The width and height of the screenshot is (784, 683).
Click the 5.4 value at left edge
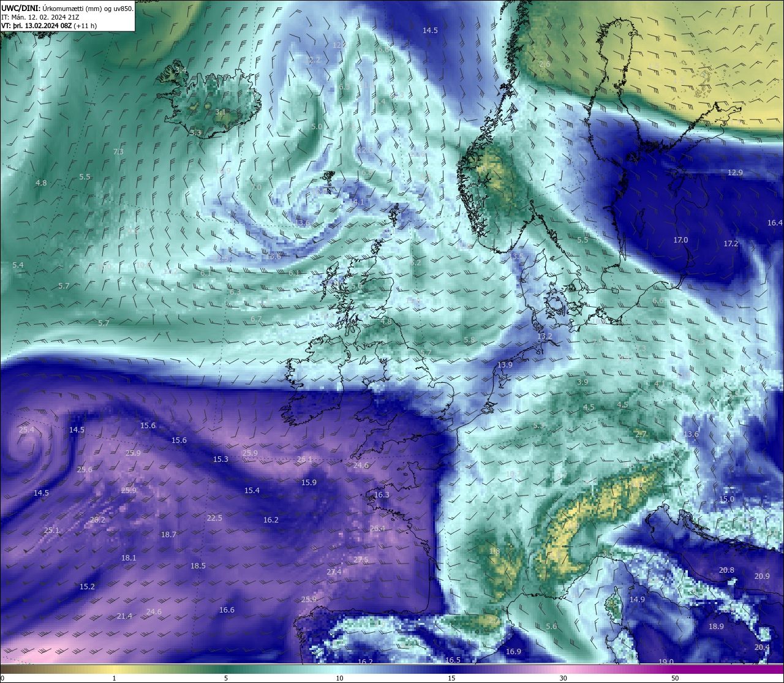click(x=18, y=265)
